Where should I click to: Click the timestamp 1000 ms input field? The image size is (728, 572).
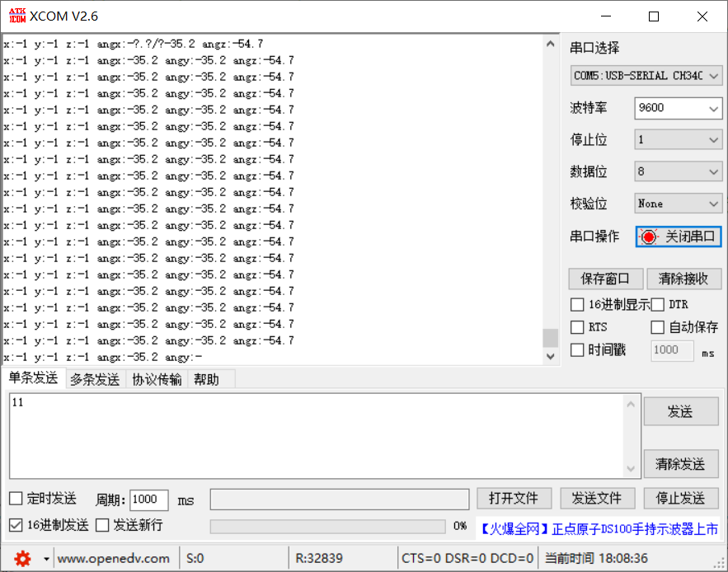(x=672, y=350)
